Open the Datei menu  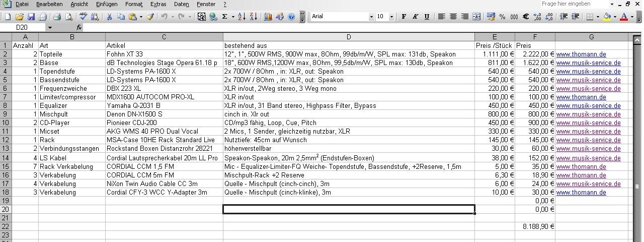coord(22,4)
